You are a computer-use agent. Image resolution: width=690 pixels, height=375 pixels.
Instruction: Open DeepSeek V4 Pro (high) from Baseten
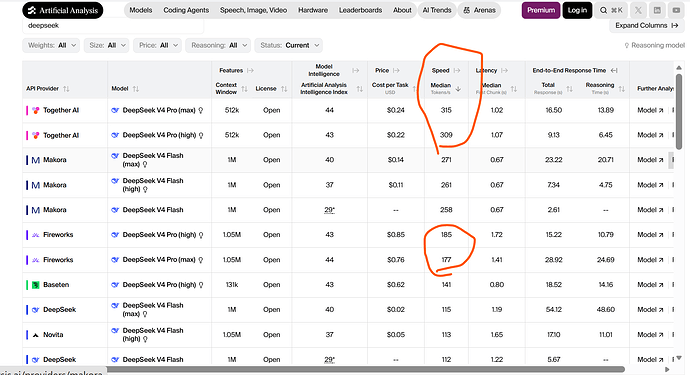click(x=159, y=285)
